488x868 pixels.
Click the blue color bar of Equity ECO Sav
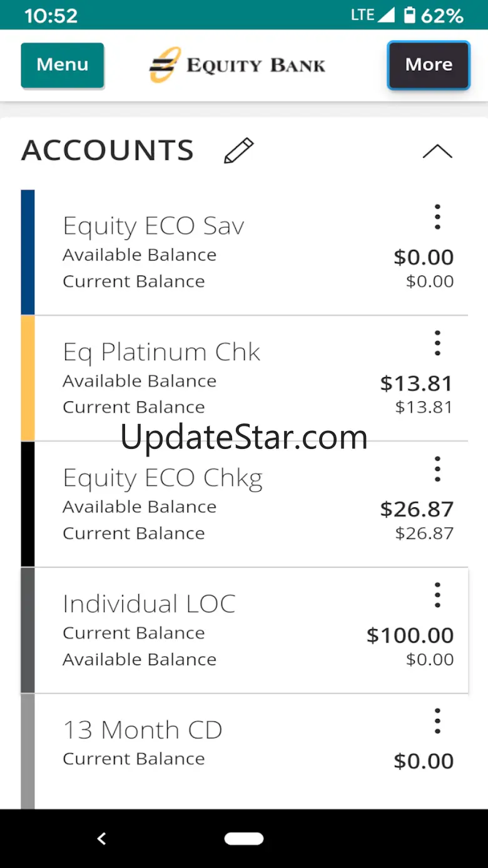click(28, 252)
